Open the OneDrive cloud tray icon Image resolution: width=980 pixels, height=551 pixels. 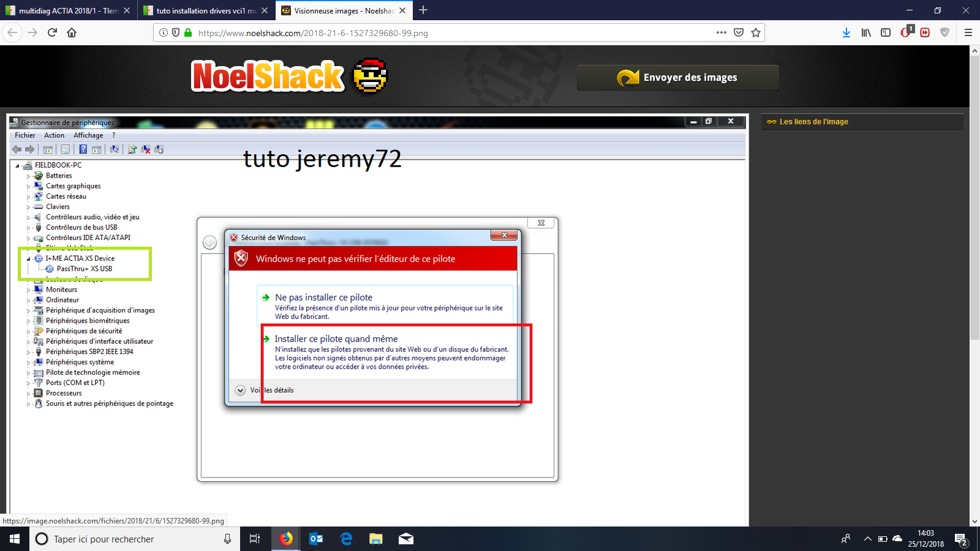pos(897,539)
